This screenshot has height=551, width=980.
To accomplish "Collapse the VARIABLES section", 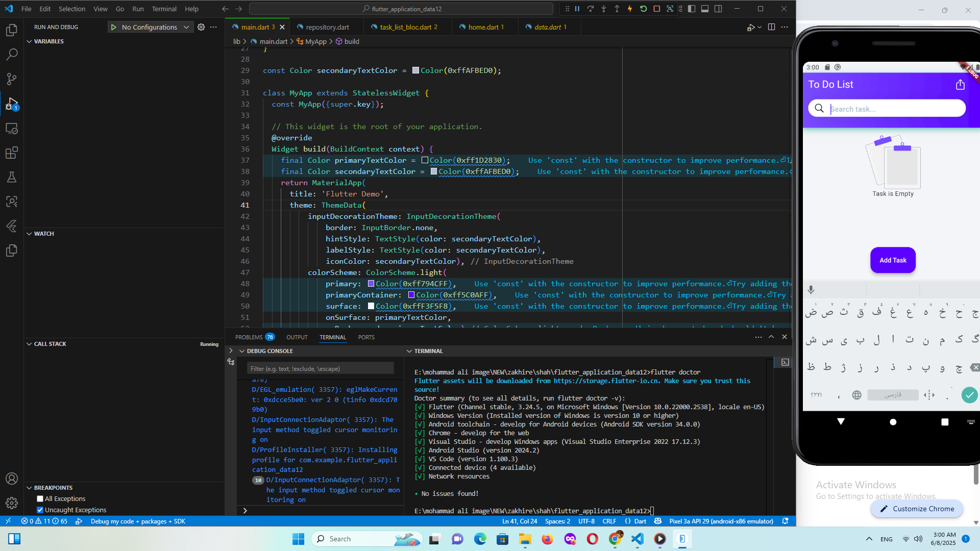I will coord(29,41).
